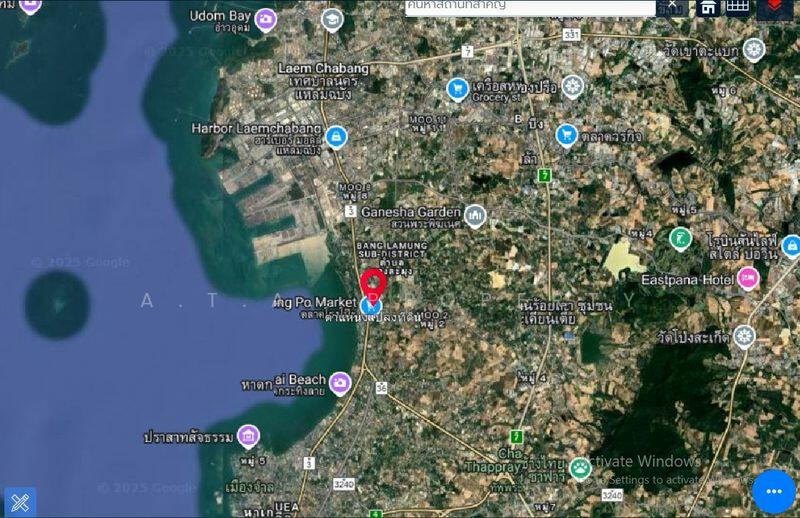800x518 pixels.
Task: Click the Eastpana Hotel marker
Action: [748, 277]
